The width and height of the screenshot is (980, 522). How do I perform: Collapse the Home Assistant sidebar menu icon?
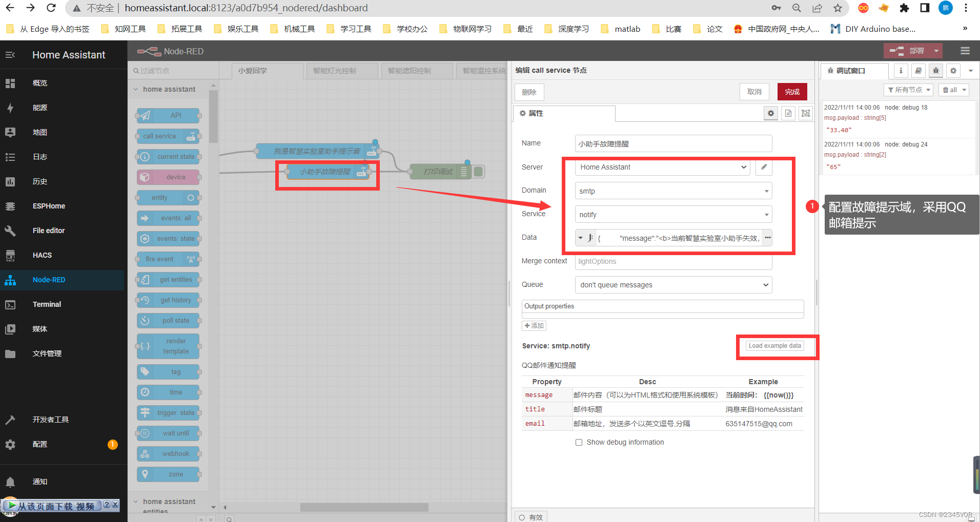10,55
